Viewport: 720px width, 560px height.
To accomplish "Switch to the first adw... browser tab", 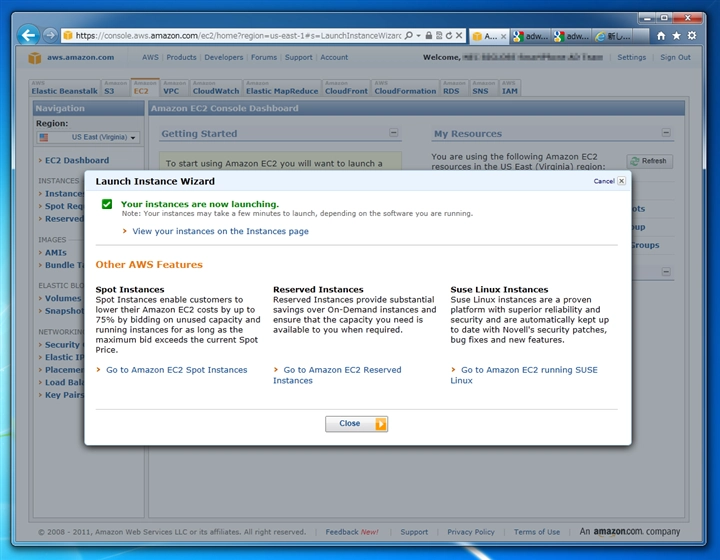I will point(531,36).
